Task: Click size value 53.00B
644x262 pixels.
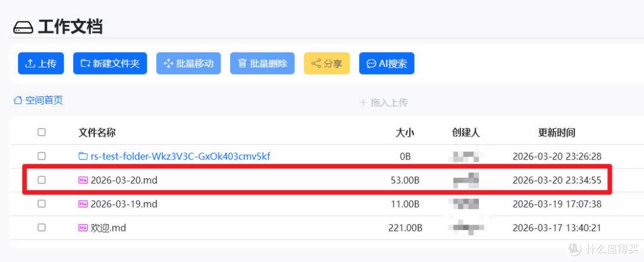Action: pos(405,180)
